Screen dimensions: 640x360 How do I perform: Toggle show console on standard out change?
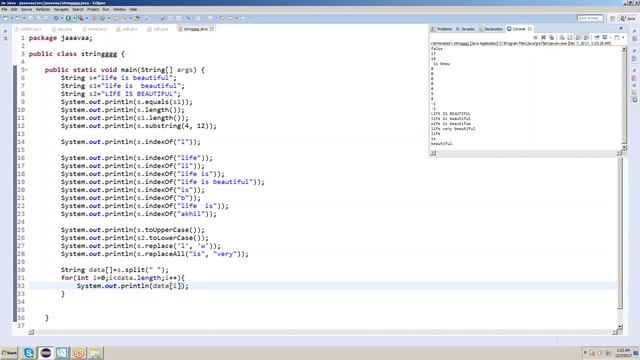(578, 38)
